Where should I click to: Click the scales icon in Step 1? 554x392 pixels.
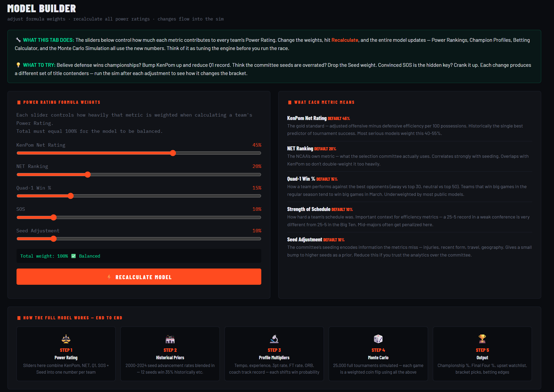66,339
